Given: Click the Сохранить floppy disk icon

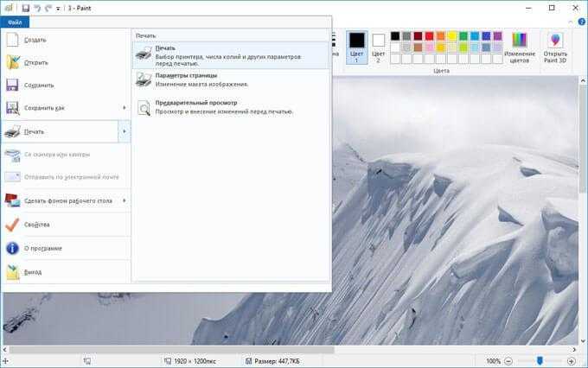Looking at the screenshot, I should point(12,85).
